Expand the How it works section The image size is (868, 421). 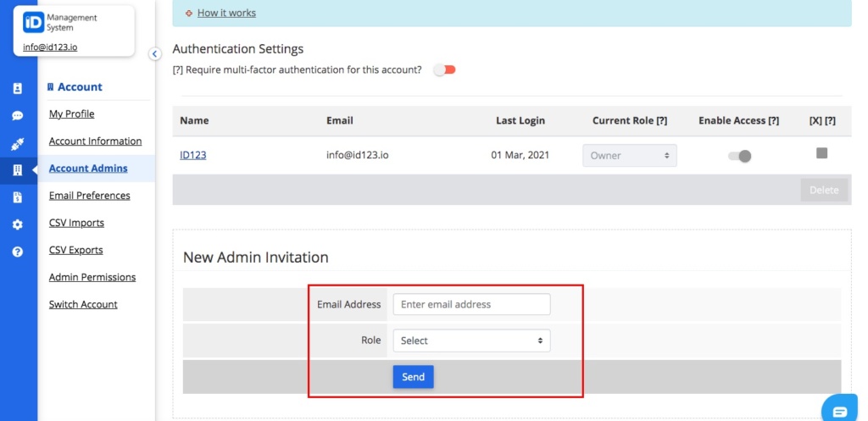tap(226, 13)
